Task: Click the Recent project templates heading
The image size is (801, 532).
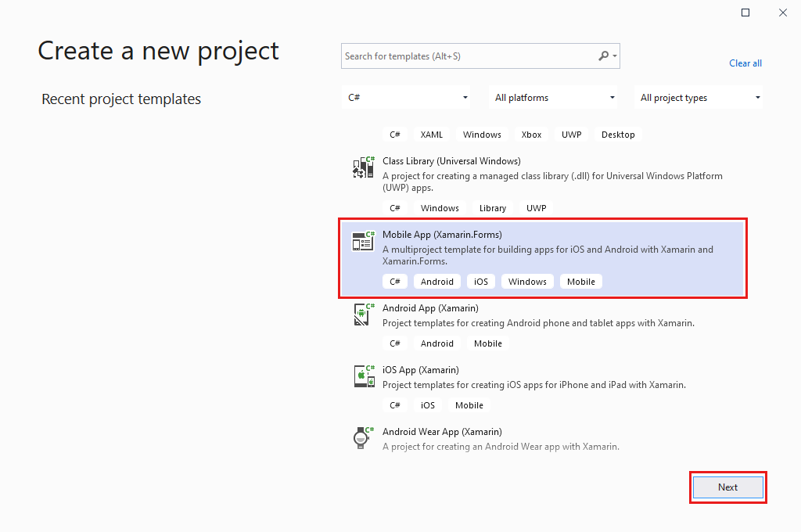Action: [121, 99]
